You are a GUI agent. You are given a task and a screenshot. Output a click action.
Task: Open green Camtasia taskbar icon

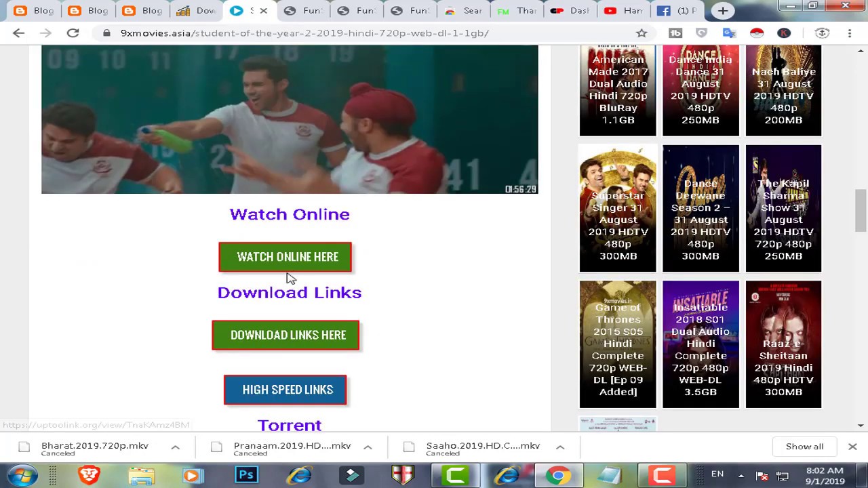pyautogui.click(x=456, y=475)
